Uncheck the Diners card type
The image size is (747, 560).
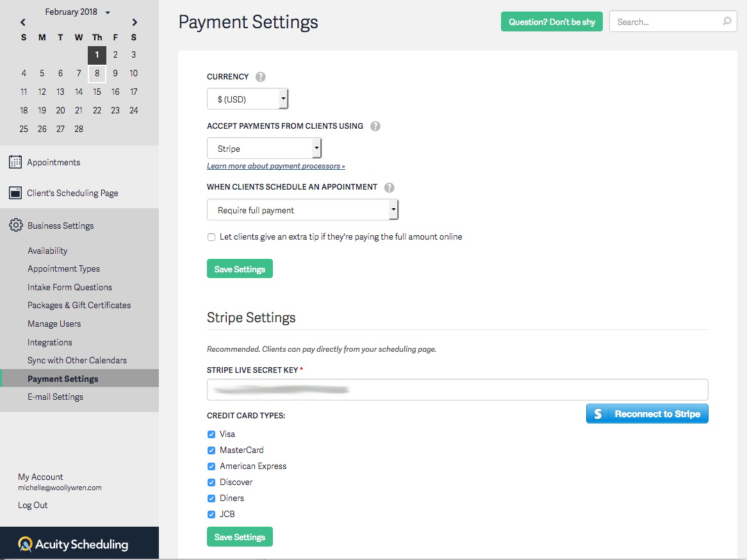(211, 498)
